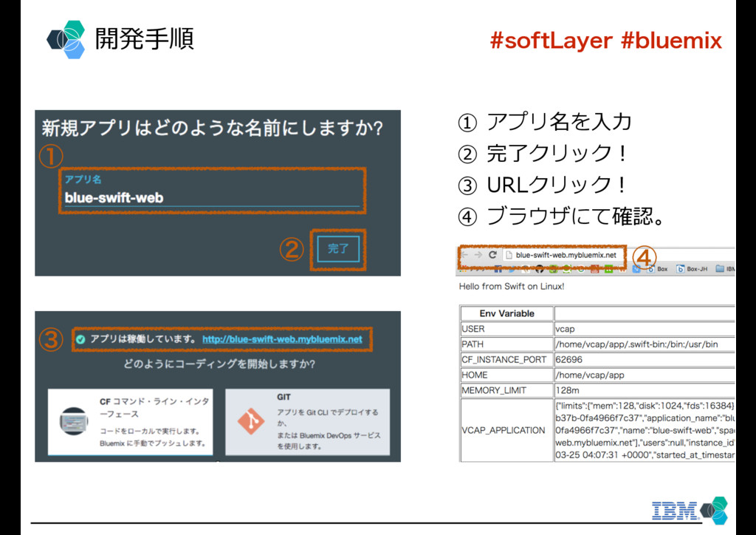Click the #softLayer #bluemix hashtag text

click(x=606, y=40)
